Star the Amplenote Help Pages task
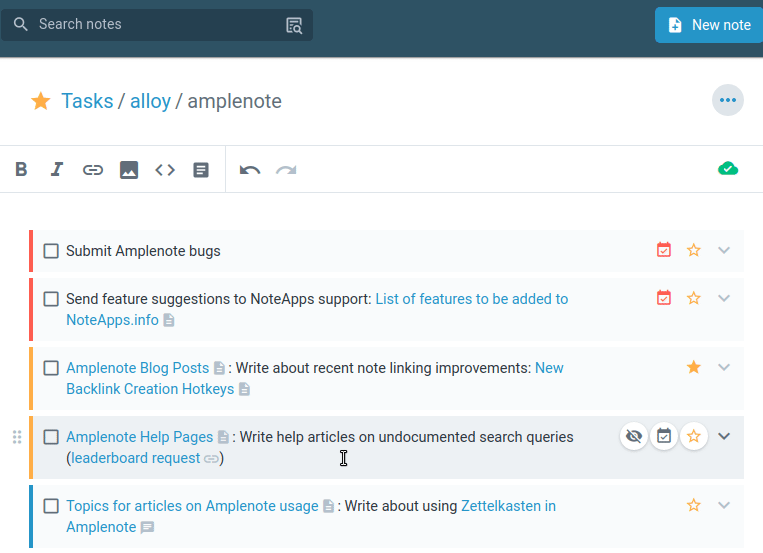This screenshot has width=763, height=553. [693, 436]
